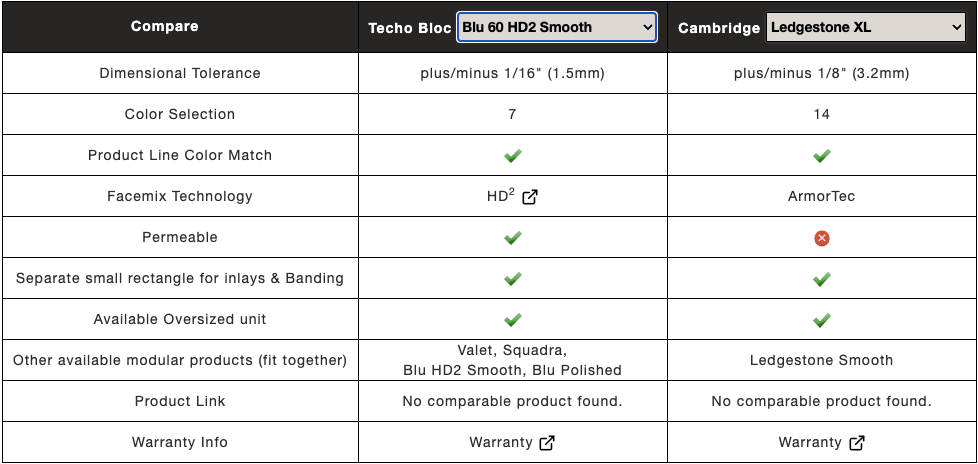Click Techo Bloc Product Line Color Match checkmark
Image resolution: width=978 pixels, height=464 pixels.
point(513,155)
